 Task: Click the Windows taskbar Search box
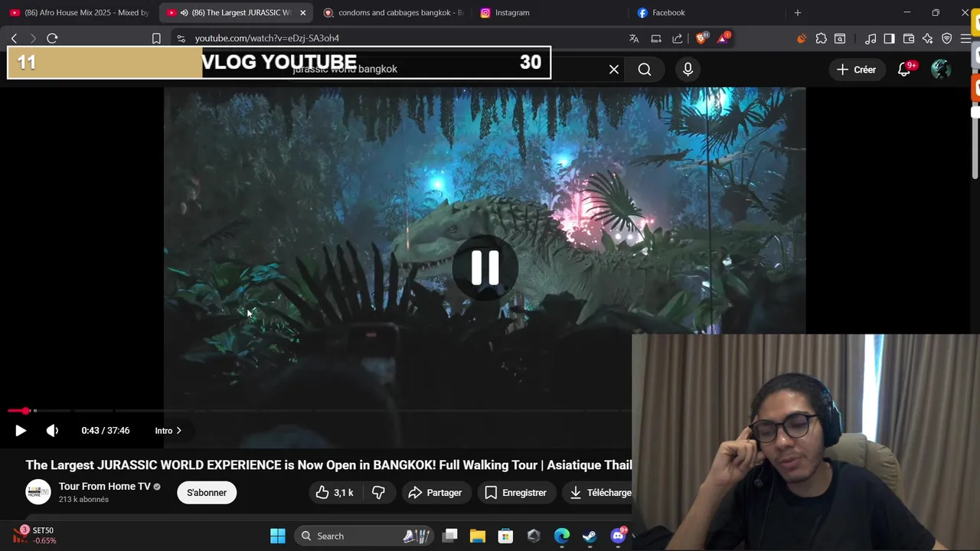(x=364, y=536)
